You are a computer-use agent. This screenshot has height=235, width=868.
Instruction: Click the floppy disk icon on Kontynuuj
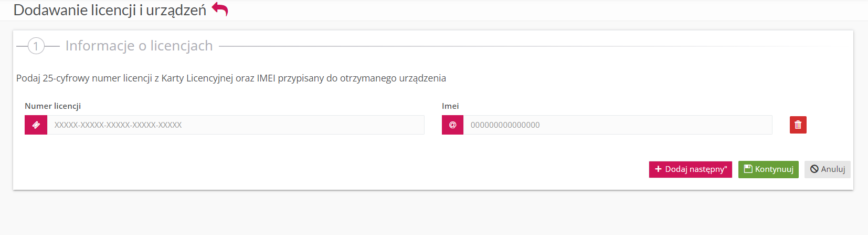pyautogui.click(x=748, y=169)
